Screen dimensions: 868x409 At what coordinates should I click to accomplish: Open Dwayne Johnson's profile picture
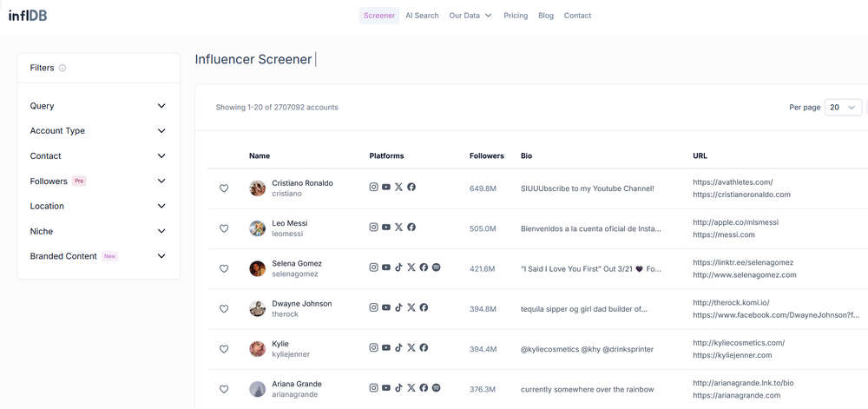coord(258,309)
